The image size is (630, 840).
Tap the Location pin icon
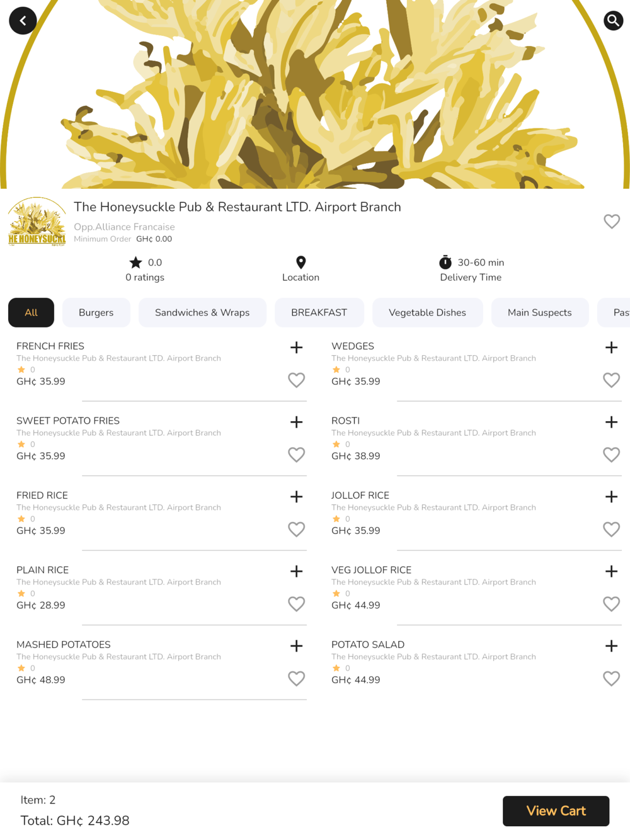point(301,262)
